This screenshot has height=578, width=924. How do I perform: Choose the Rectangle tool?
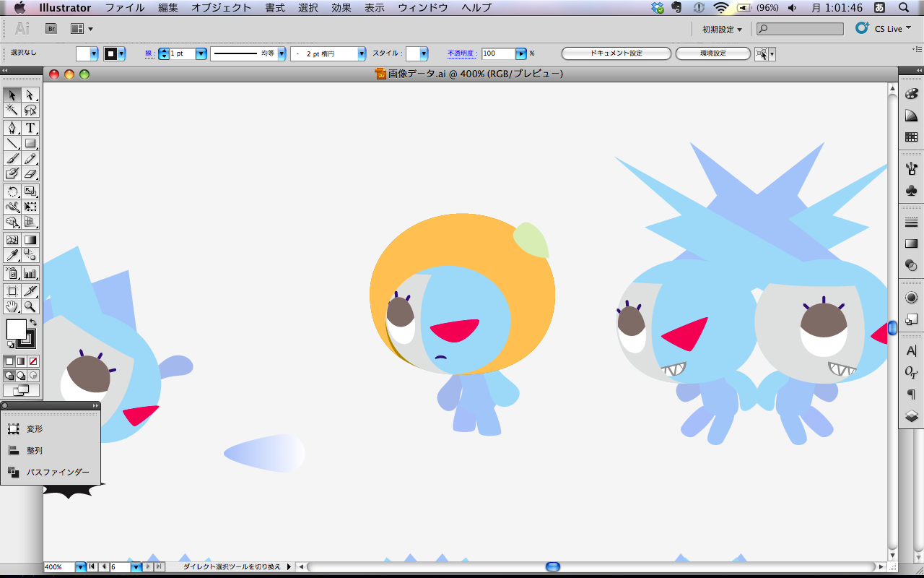pos(30,143)
